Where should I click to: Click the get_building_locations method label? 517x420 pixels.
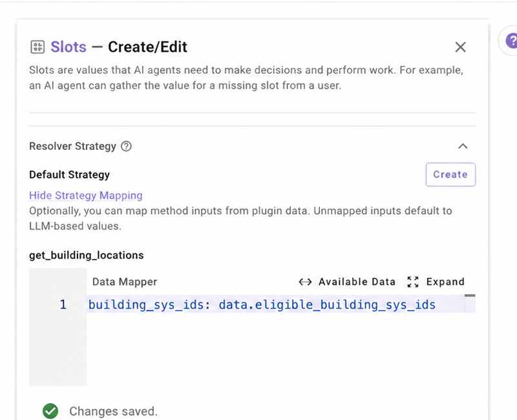pyautogui.click(x=87, y=255)
